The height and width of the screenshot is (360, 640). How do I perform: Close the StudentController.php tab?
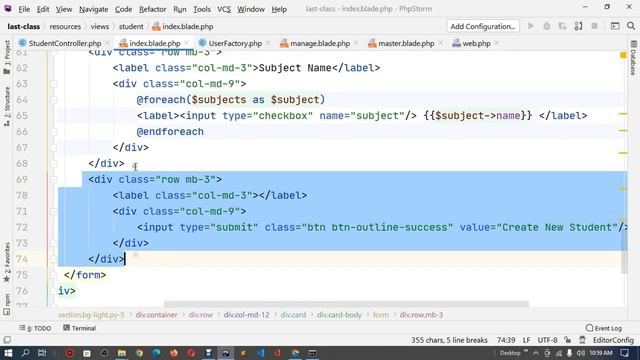107,43
